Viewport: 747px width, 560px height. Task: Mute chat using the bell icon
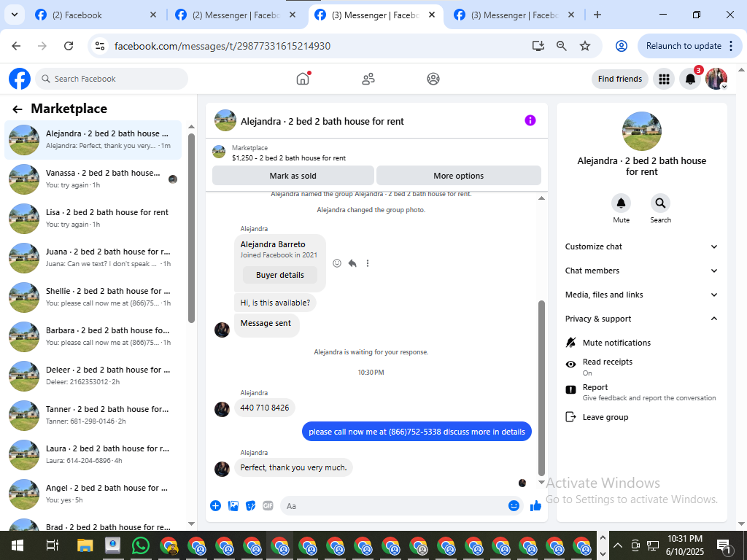(x=622, y=203)
